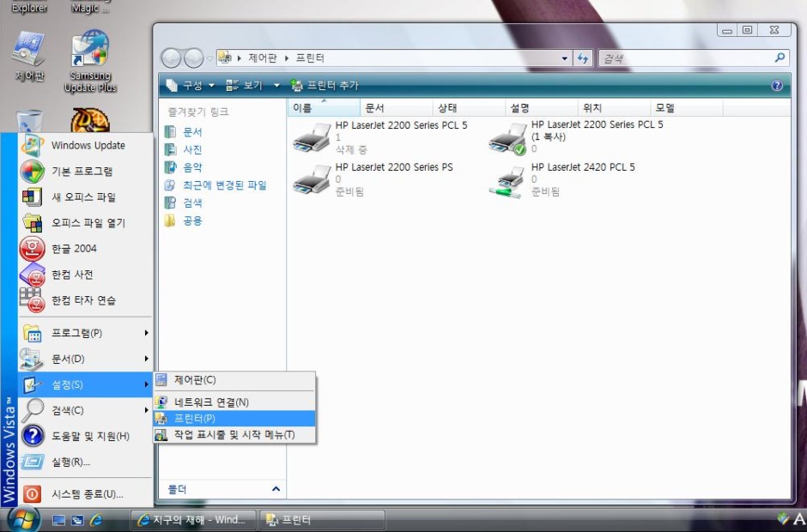Expand the 폴더 pane chevron
807x532 pixels.
[x=276, y=489]
